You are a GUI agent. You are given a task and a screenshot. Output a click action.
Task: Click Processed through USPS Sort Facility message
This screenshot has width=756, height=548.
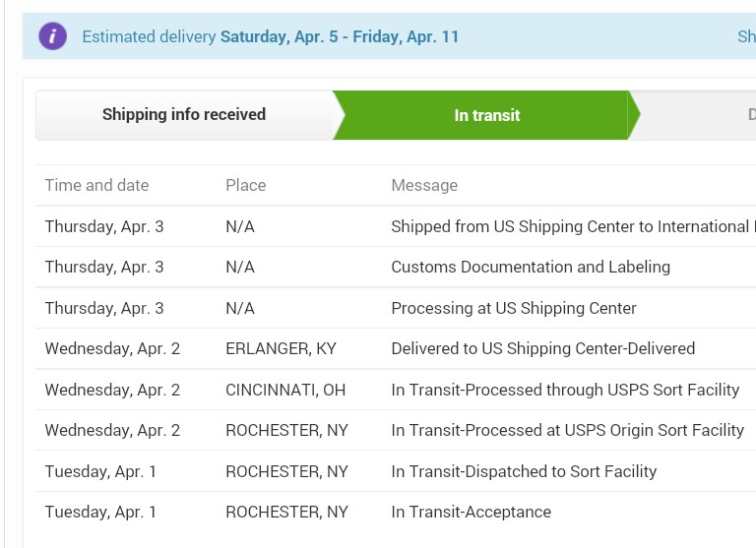pos(565,390)
